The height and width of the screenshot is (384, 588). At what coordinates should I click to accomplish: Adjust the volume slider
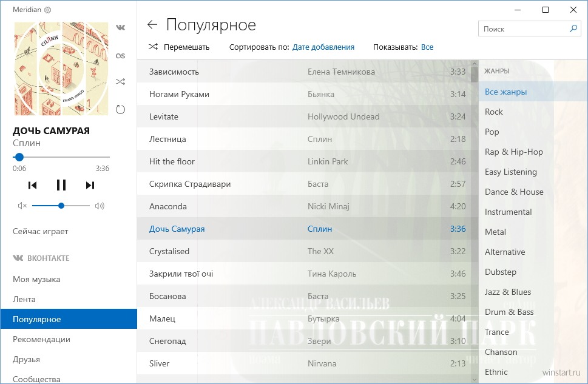tap(61, 206)
